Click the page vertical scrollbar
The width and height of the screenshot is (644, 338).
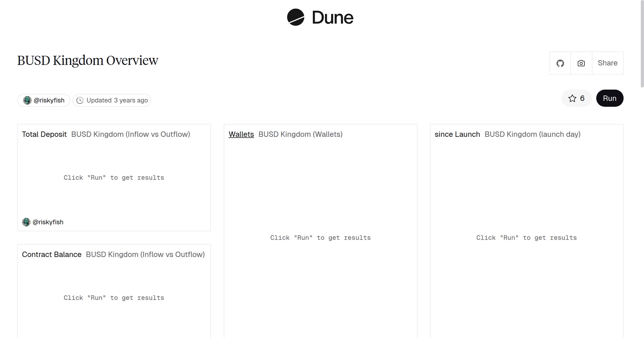coord(642,44)
